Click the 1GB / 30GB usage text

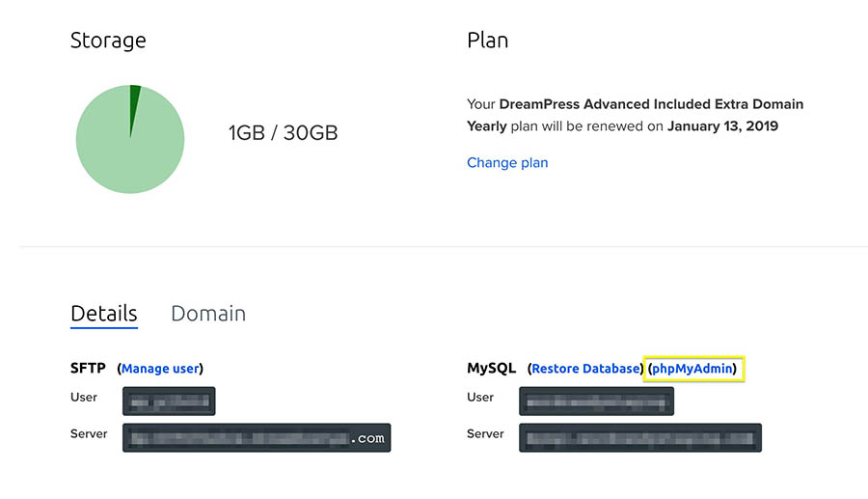click(283, 133)
